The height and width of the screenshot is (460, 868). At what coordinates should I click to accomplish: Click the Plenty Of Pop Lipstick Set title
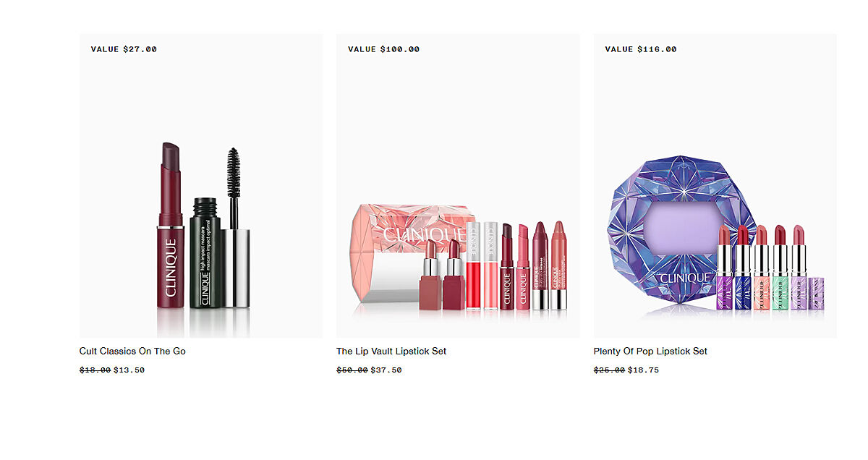coord(650,351)
